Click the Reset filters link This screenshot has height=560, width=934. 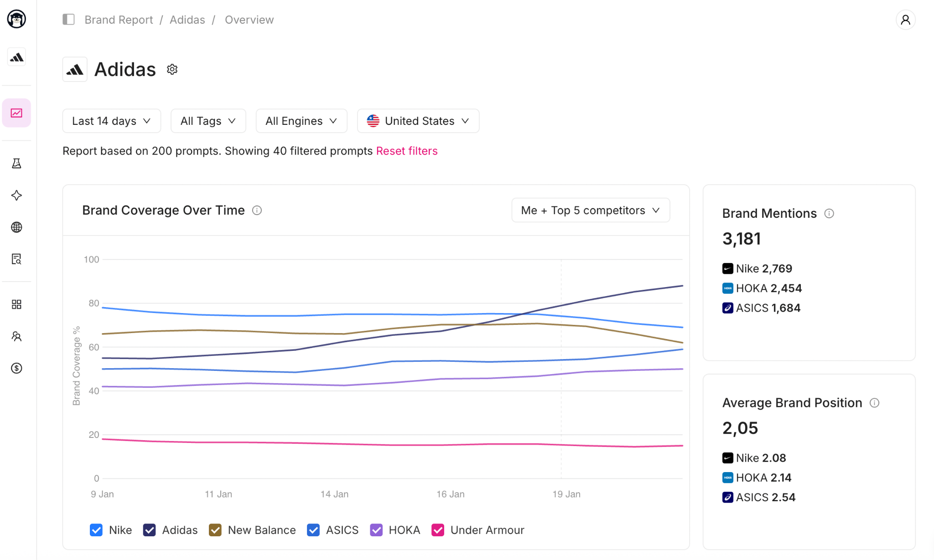click(x=406, y=151)
